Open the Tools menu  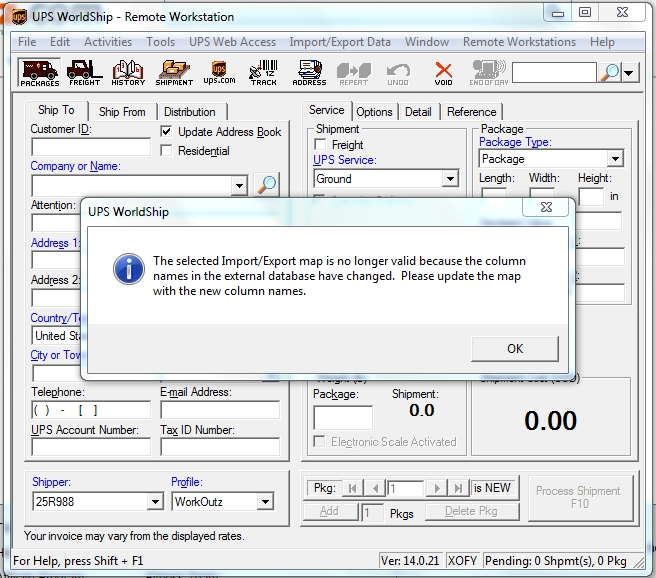160,42
